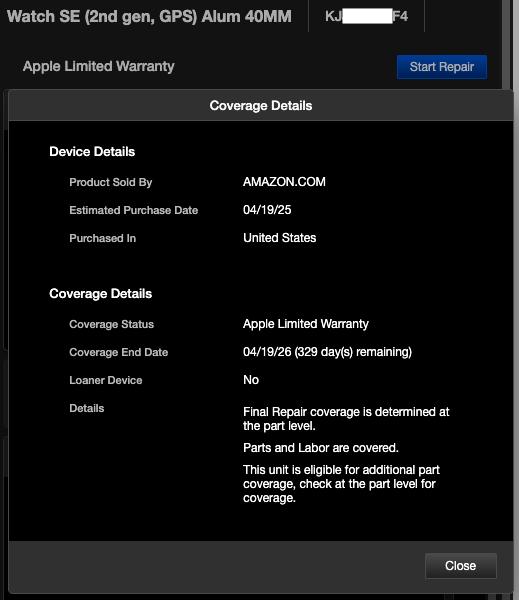The image size is (519, 600).
Task: Select the 04/19/26 (329 day(s) remaining) value
Action: (x=328, y=352)
